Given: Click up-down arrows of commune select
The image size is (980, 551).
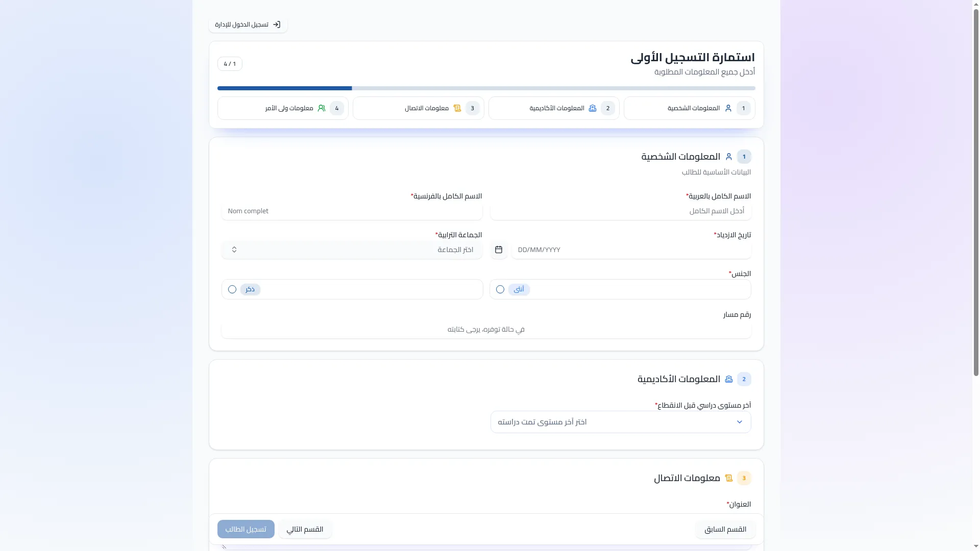Looking at the screenshot, I should point(234,249).
